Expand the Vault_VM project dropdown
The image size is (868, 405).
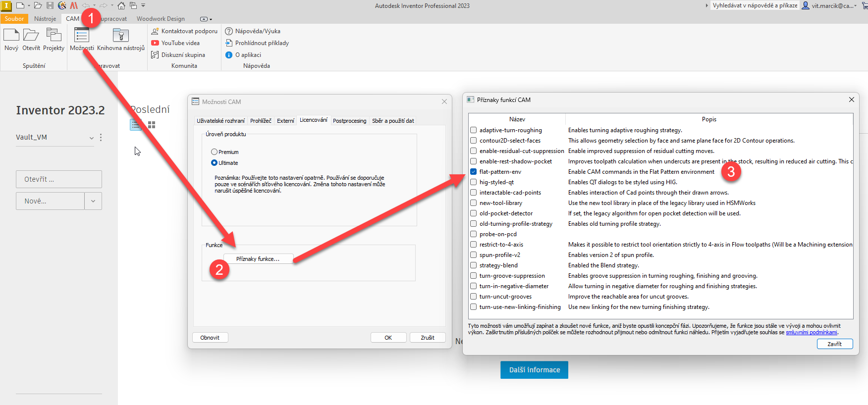coord(91,138)
